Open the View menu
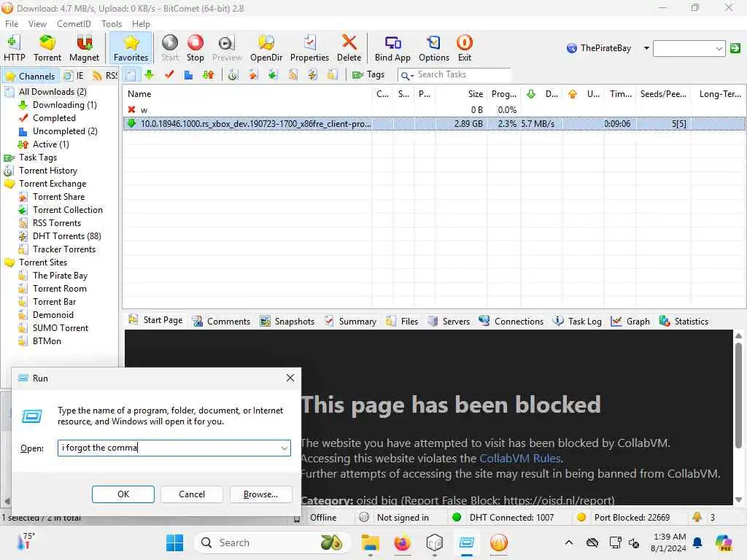The image size is (747, 560). pos(37,24)
